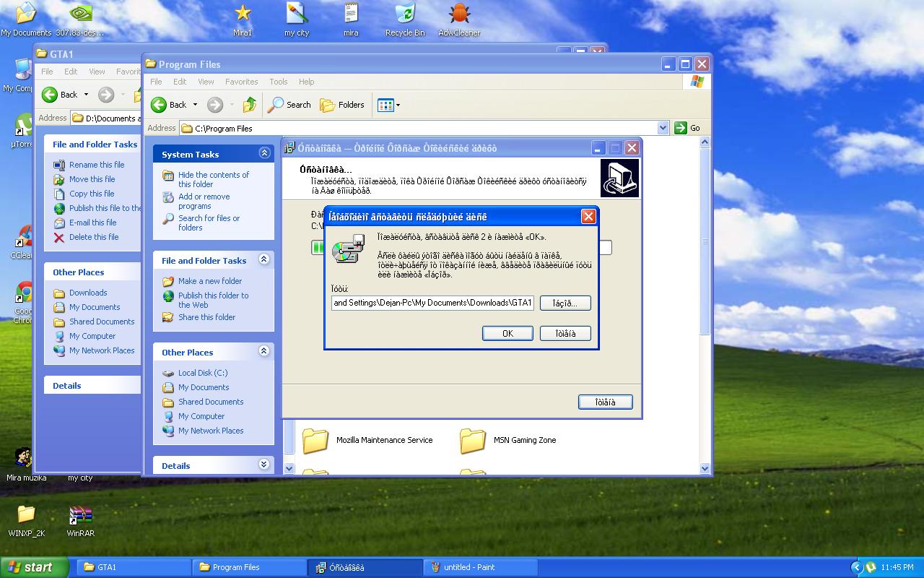Select the Recycle Bin desktop icon
Image resolution: width=924 pixels, height=578 pixels.
click(405, 20)
